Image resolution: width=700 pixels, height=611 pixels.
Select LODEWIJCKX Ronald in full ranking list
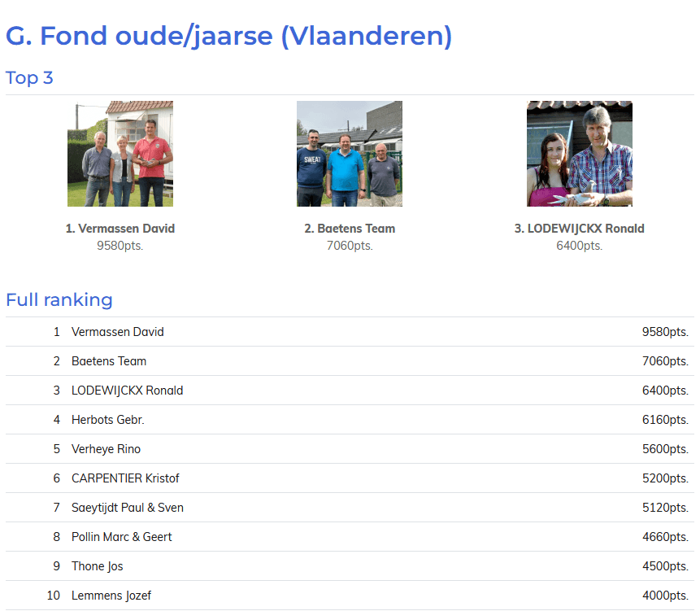pos(127,391)
